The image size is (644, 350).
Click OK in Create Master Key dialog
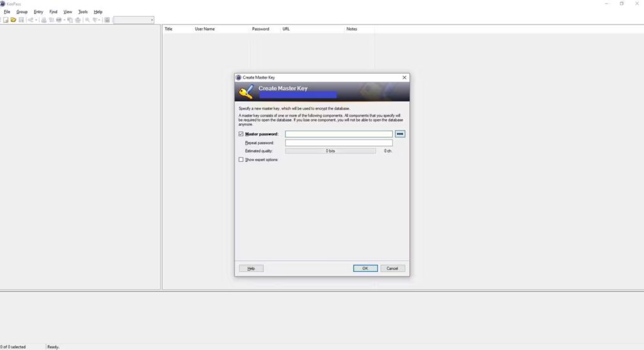coord(365,268)
